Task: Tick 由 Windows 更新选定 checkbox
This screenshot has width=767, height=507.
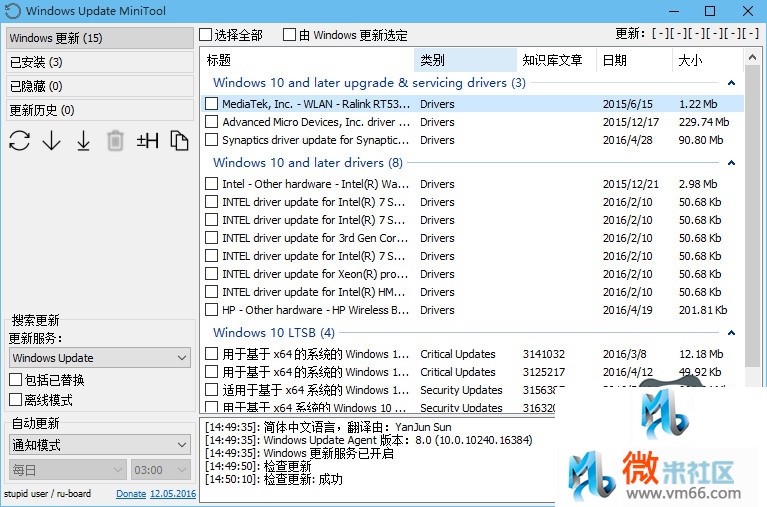Action: click(290, 35)
